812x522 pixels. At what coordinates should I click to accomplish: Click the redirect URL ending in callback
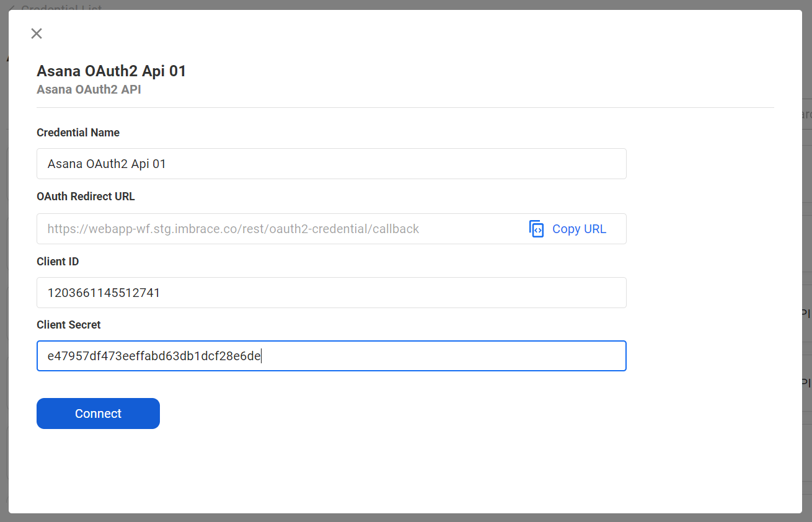point(233,229)
